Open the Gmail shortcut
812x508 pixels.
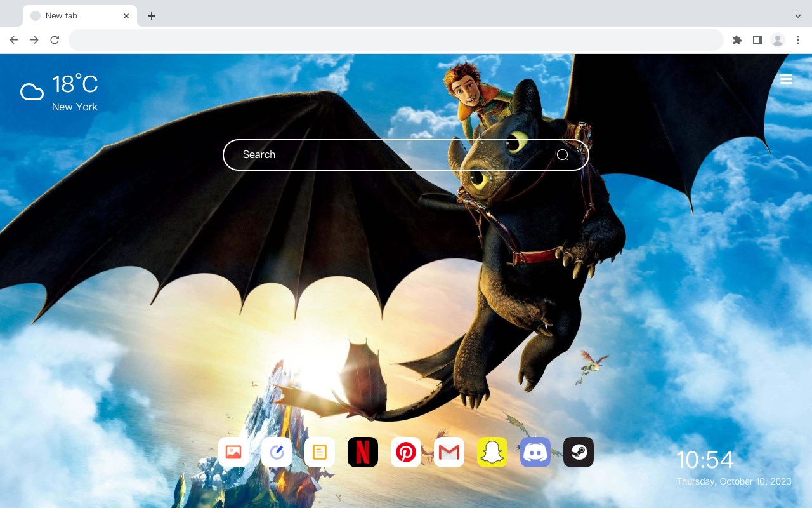coord(449,452)
